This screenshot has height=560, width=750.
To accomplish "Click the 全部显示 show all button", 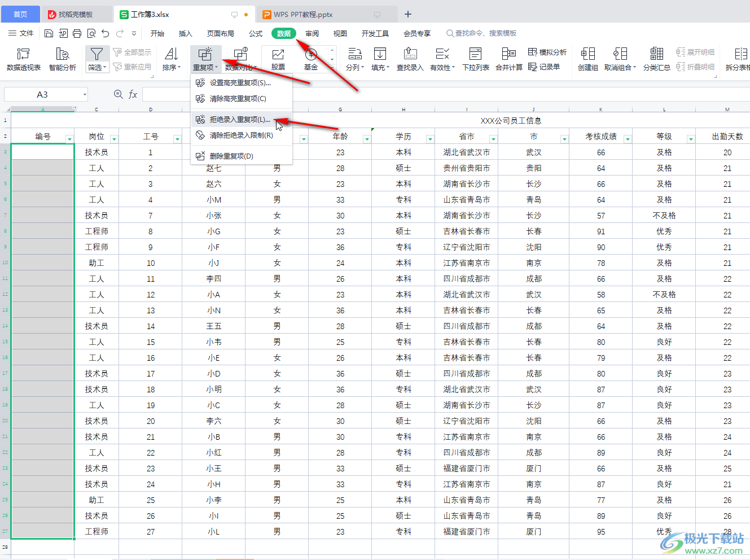I will 133,52.
